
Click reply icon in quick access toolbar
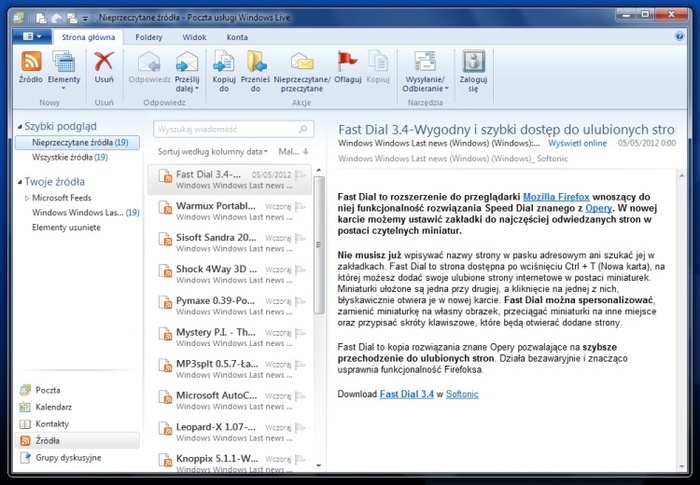(x=56, y=18)
